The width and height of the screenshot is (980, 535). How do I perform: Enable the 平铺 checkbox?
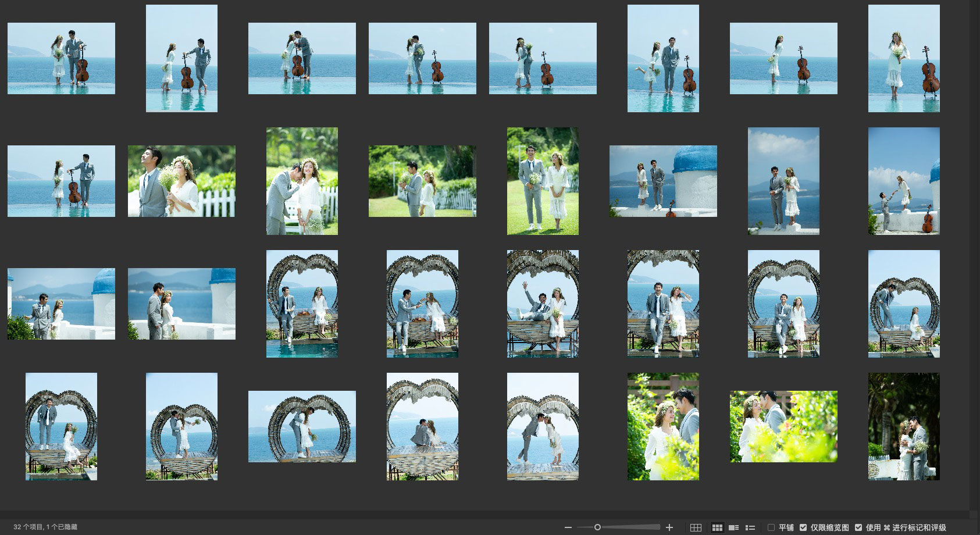coord(771,527)
